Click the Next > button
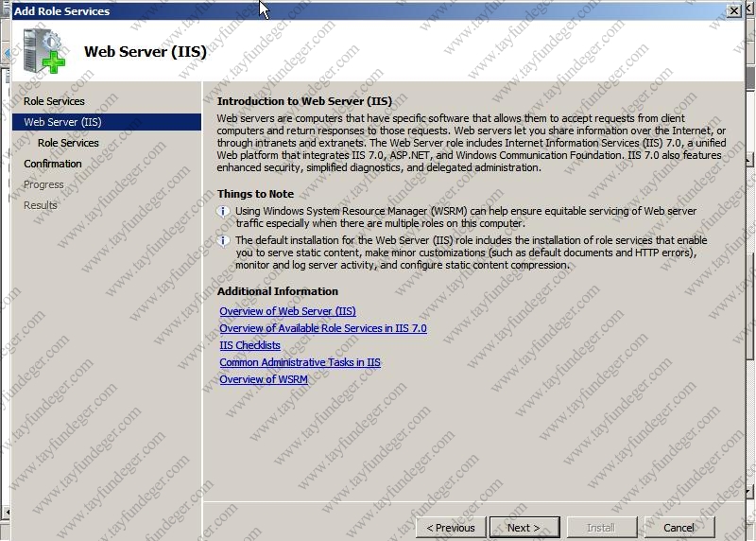The width and height of the screenshot is (756, 541). (x=524, y=528)
